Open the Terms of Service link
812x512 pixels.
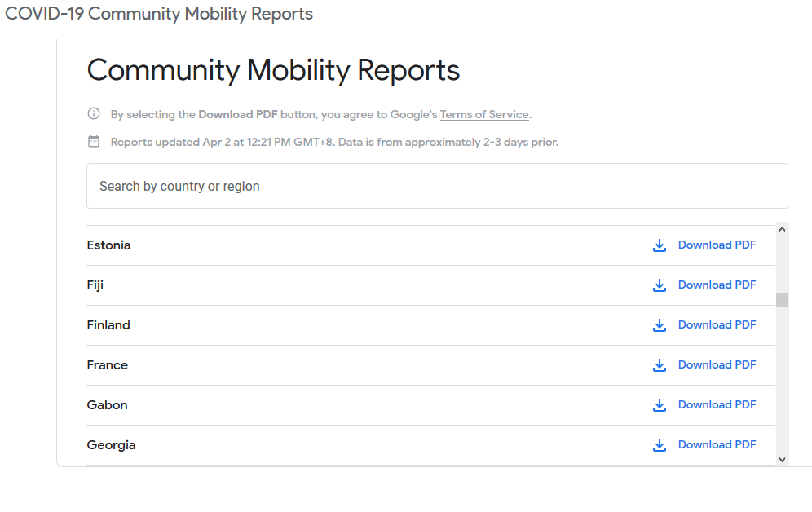484,115
